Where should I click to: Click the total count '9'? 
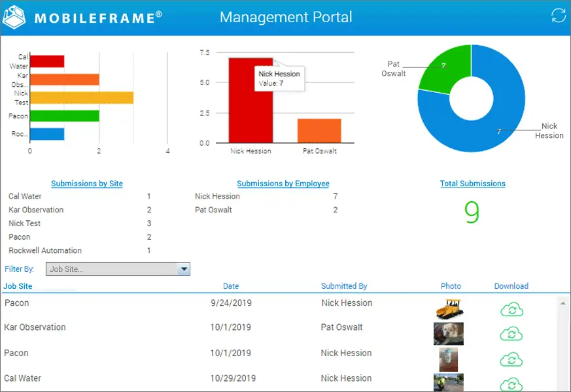coord(472,212)
